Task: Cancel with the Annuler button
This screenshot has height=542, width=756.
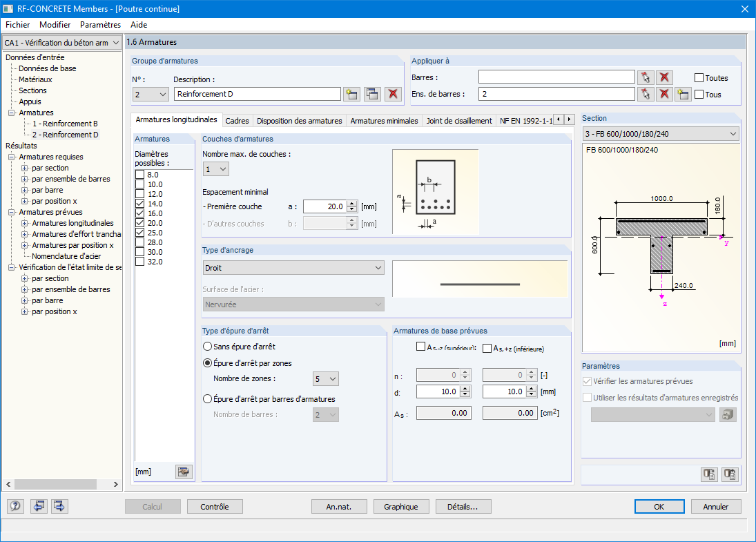Action: pyautogui.click(x=715, y=506)
